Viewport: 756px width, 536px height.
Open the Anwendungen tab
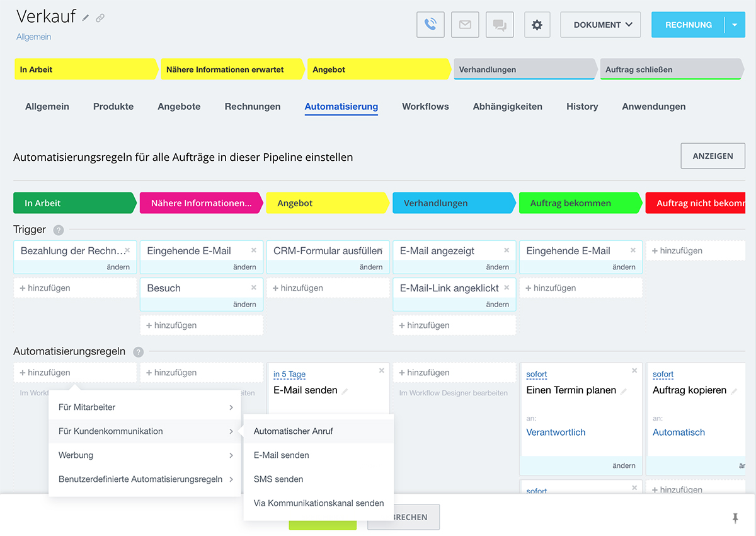click(654, 107)
